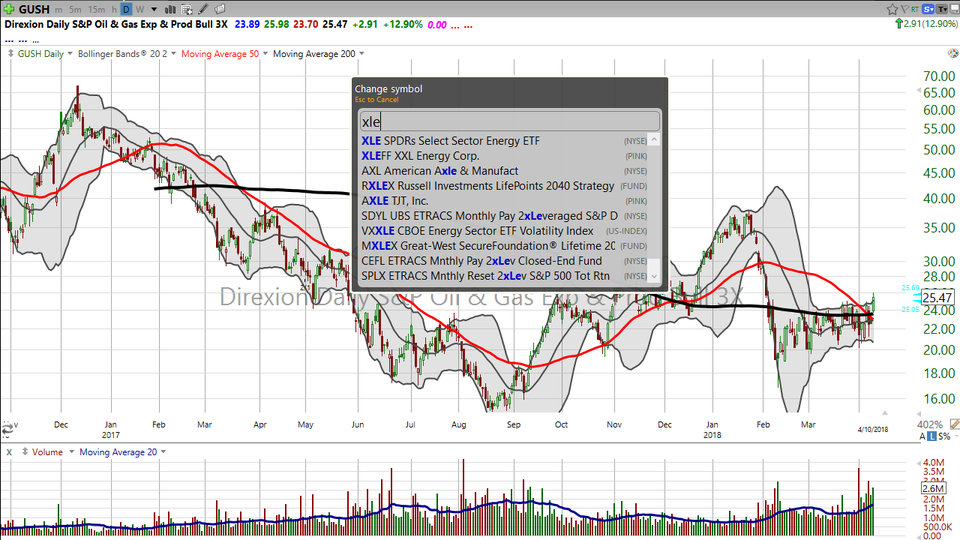960x540 pixels.
Task: Select XLE SPDRs Select Sector Energy ETF
Action: (x=504, y=141)
